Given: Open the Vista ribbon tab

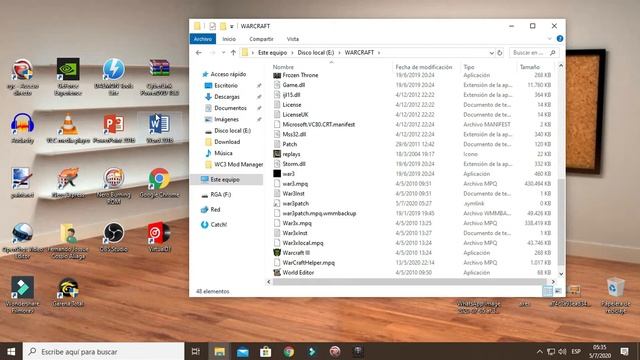Looking at the screenshot, I should (293, 39).
